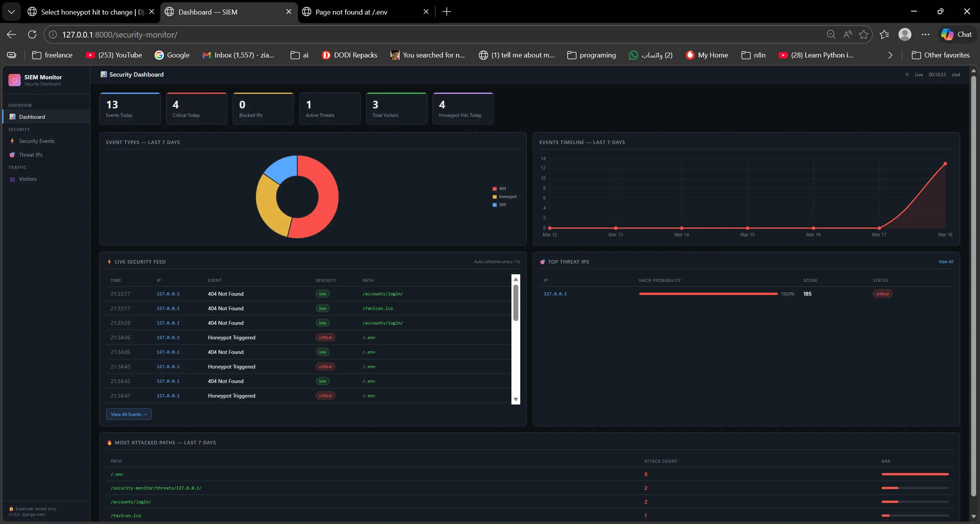This screenshot has width=980, height=524.
Task: Open the ai bookmarks folder
Action: pyautogui.click(x=299, y=55)
